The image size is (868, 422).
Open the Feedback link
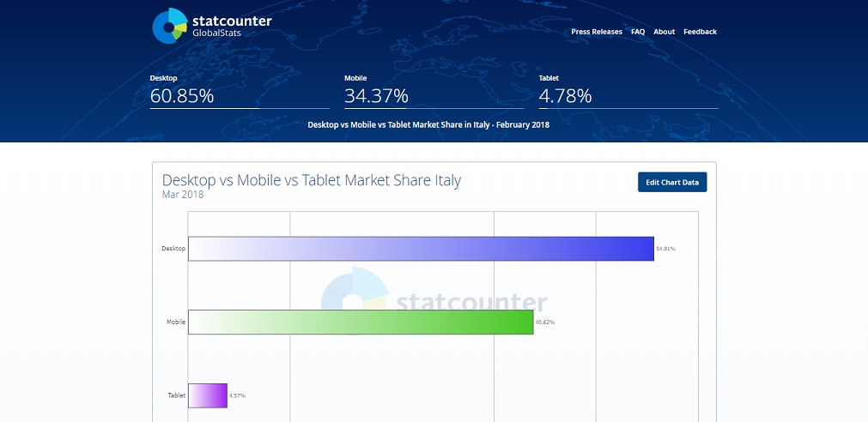[x=700, y=32]
